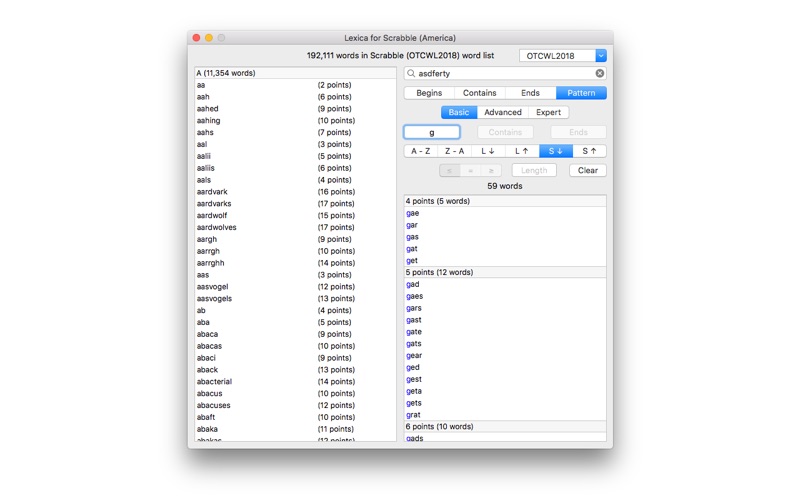
Task: Select the word 'gar' in results
Action: (412, 225)
